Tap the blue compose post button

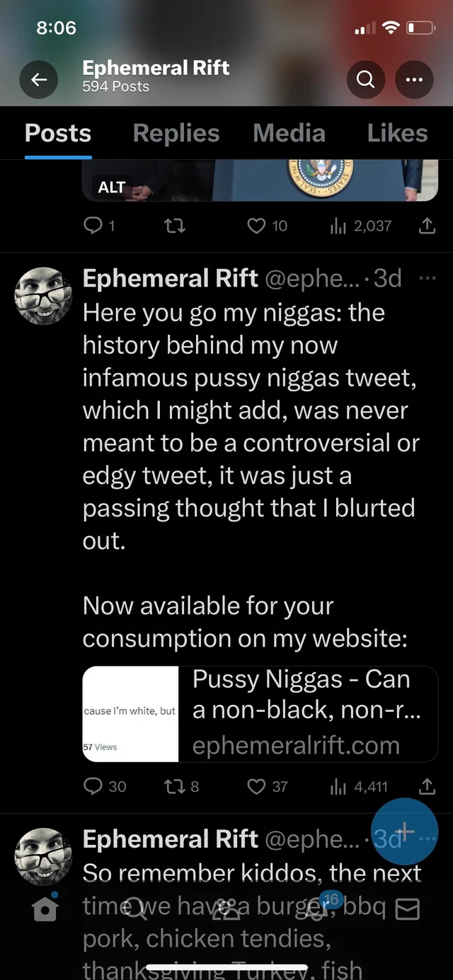[x=404, y=831]
